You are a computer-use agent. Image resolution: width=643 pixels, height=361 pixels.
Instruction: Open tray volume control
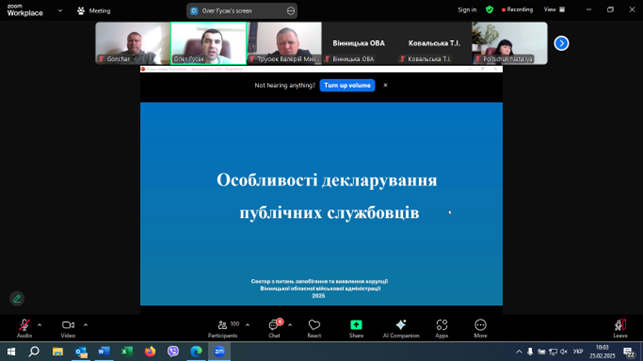(x=564, y=352)
